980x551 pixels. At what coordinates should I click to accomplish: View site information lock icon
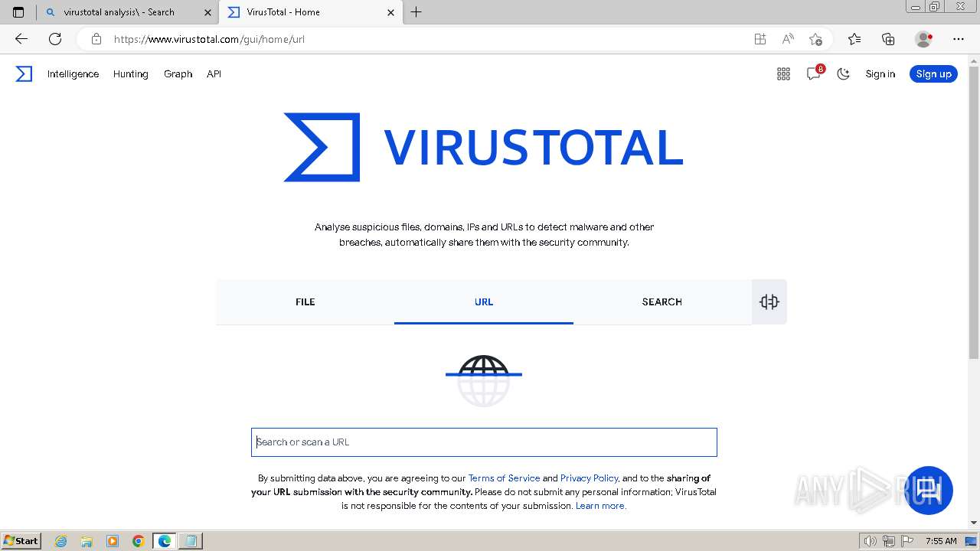pos(96,39)
